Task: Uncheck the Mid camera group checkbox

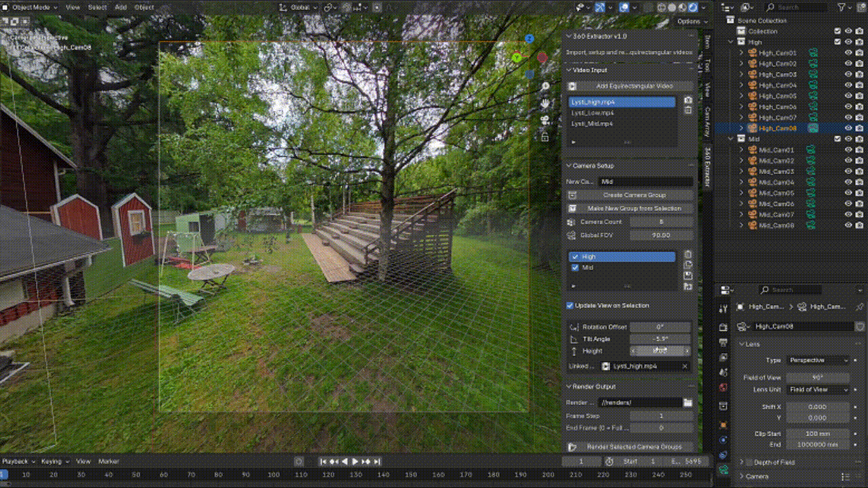Action: 575,268
